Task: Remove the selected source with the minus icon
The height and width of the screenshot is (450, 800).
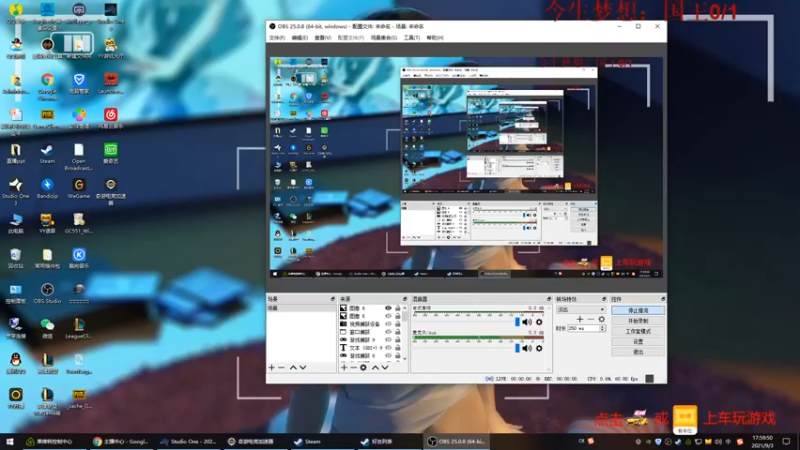Action: (354, 367)
